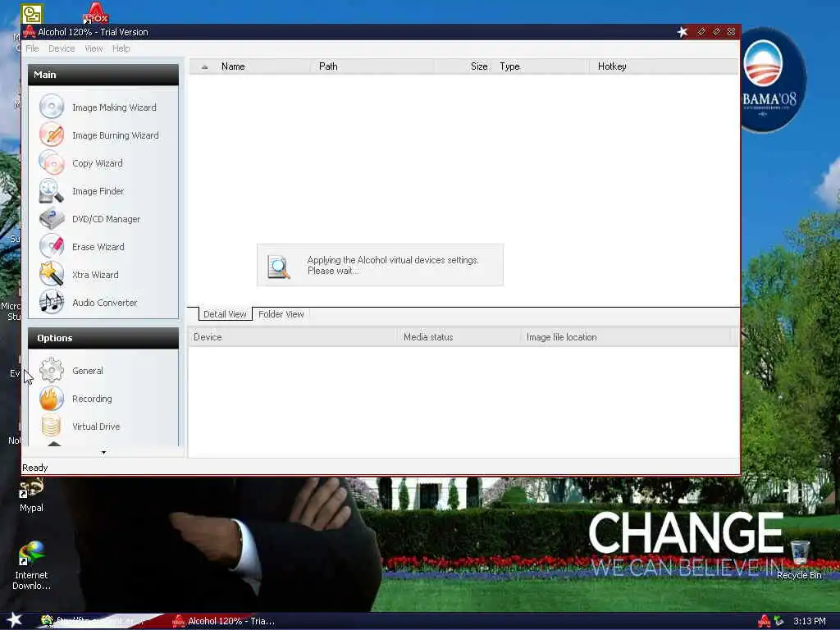
Task: Switch to the Folder View tab
Action: pyautogui.click(x=281, y=314)
